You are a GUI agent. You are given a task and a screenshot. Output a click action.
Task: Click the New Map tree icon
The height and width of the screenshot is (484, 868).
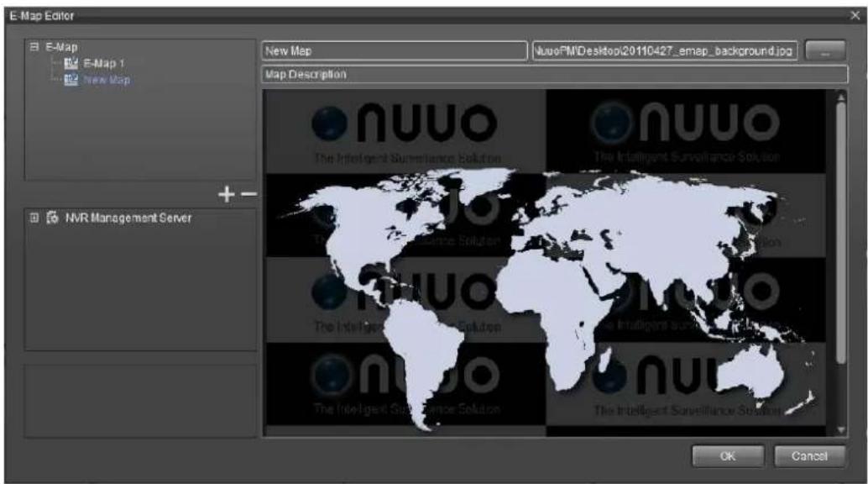pos(71,80)
